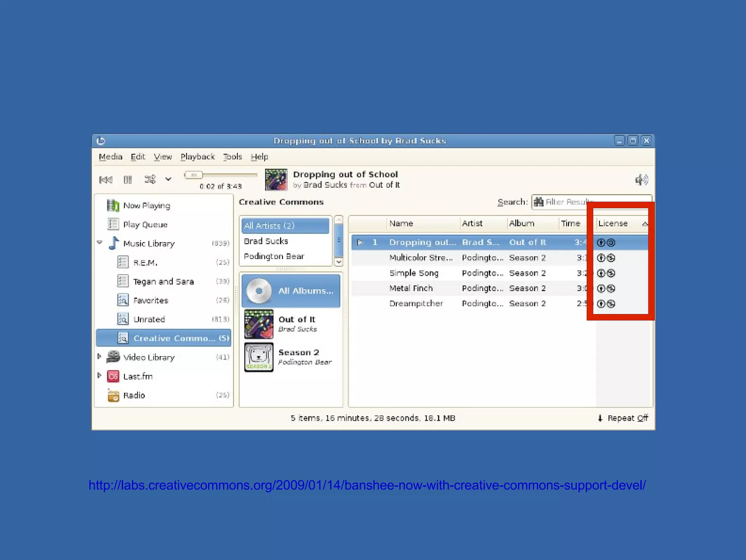
Task: Select the Now Playing source icon
Action: pyautogui.click(x=113, y=205)
